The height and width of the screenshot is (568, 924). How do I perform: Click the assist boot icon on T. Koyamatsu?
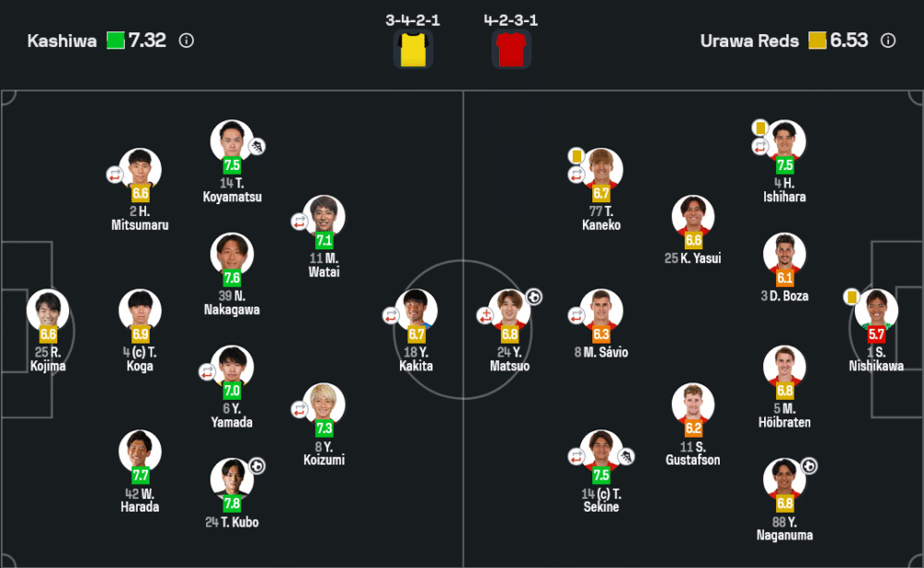point(257,146)
